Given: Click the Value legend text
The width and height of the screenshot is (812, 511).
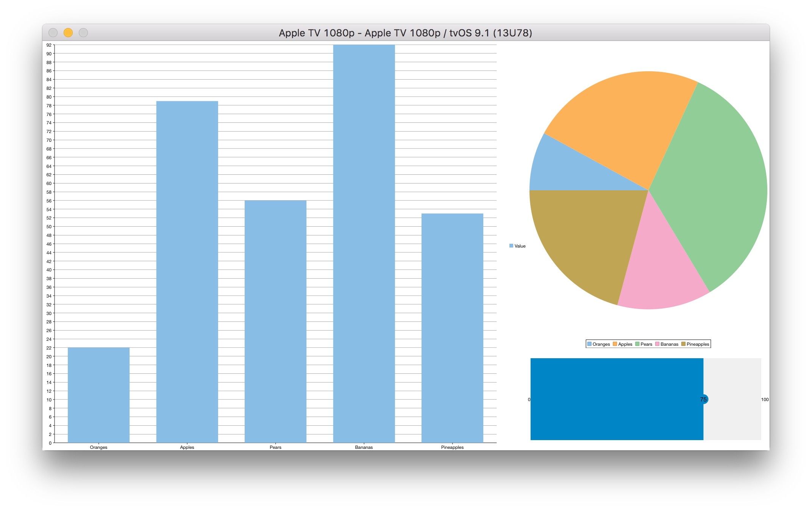Looking at the screenshot, I should pyautogui.click(x=520, y=246).
